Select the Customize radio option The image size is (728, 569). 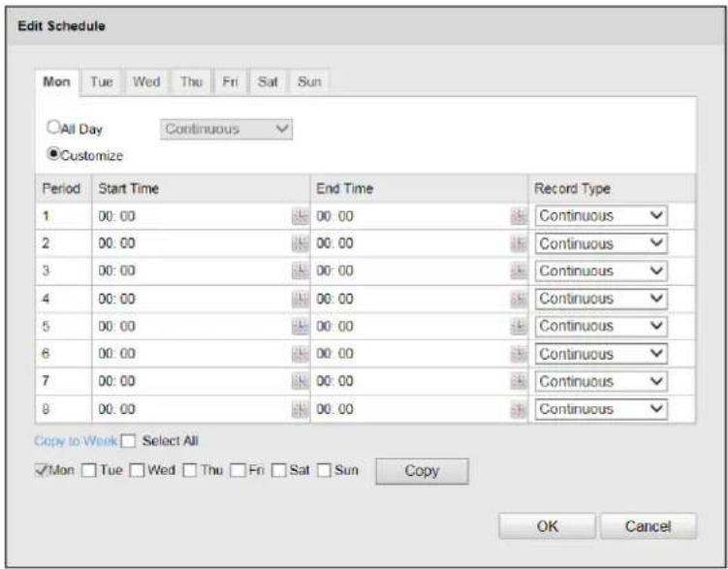54,153
